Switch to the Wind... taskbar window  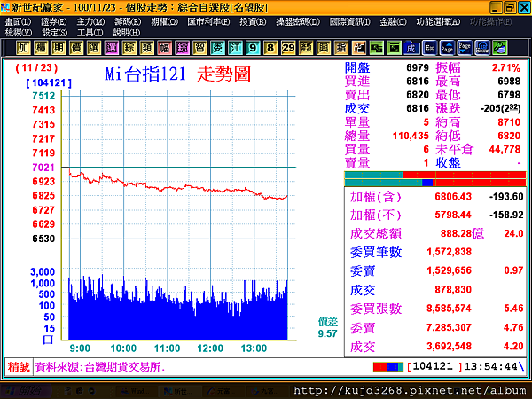pyautogui.click(x=135, y=391)
